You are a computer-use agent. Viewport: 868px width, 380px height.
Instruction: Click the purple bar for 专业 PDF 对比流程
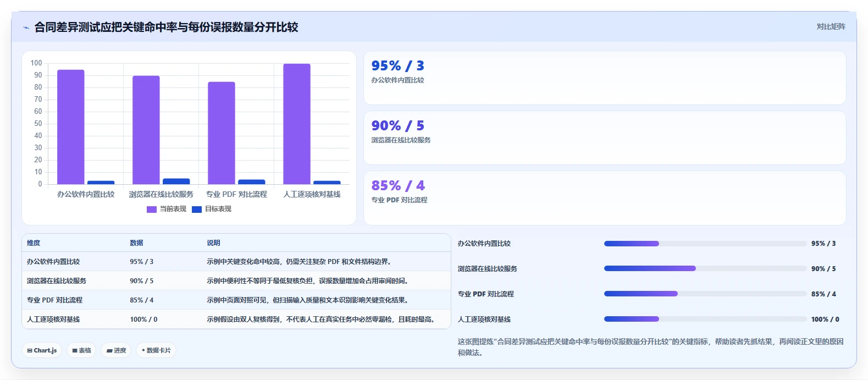click(222, 133)
